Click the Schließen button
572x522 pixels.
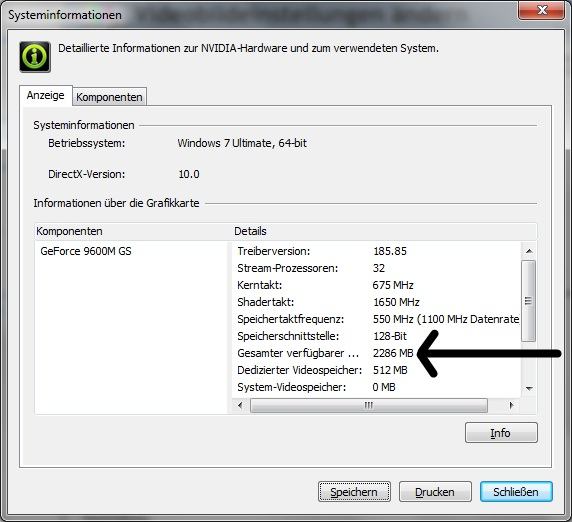[516, 492]
